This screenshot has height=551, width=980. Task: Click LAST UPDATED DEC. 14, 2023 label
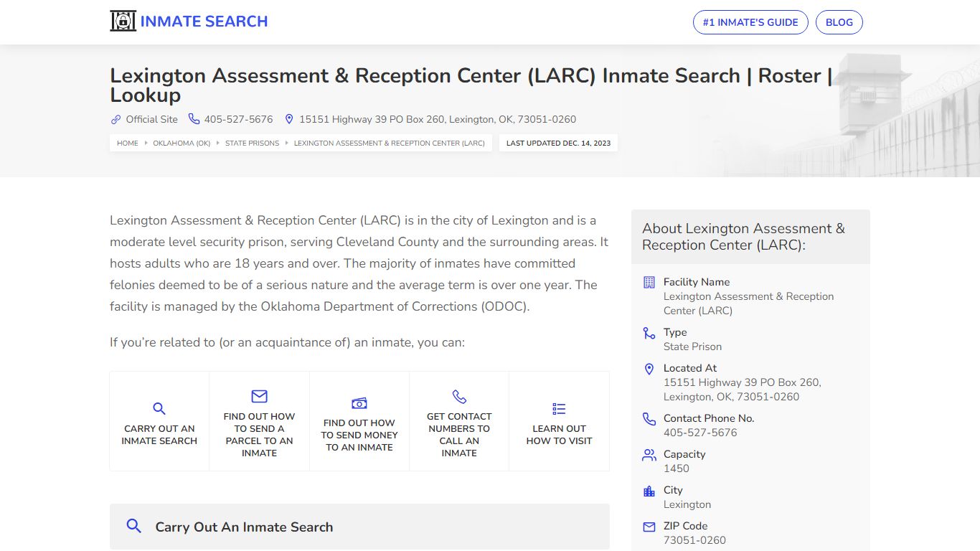pos(558,143)
